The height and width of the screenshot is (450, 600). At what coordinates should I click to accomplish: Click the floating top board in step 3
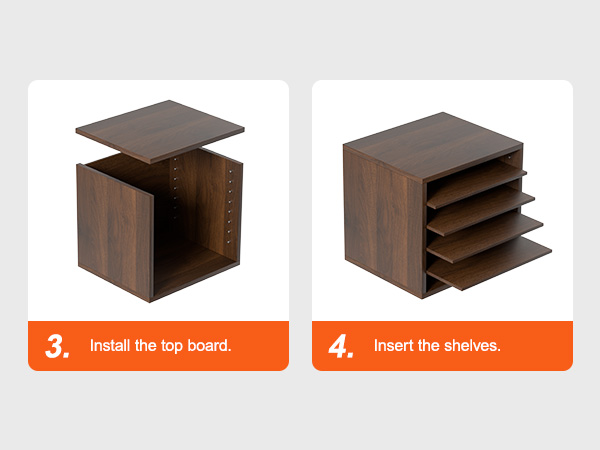pos(160,131)
